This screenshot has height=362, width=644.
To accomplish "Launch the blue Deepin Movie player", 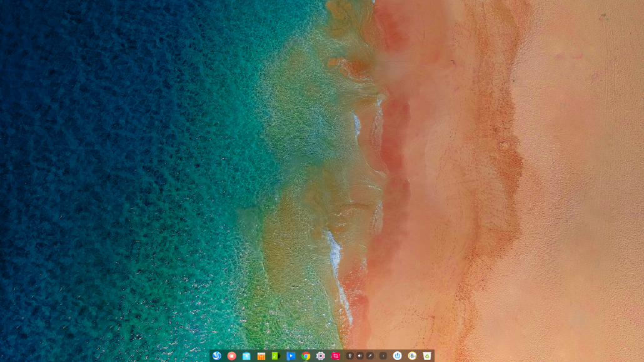I will click(x=291, y=356).
